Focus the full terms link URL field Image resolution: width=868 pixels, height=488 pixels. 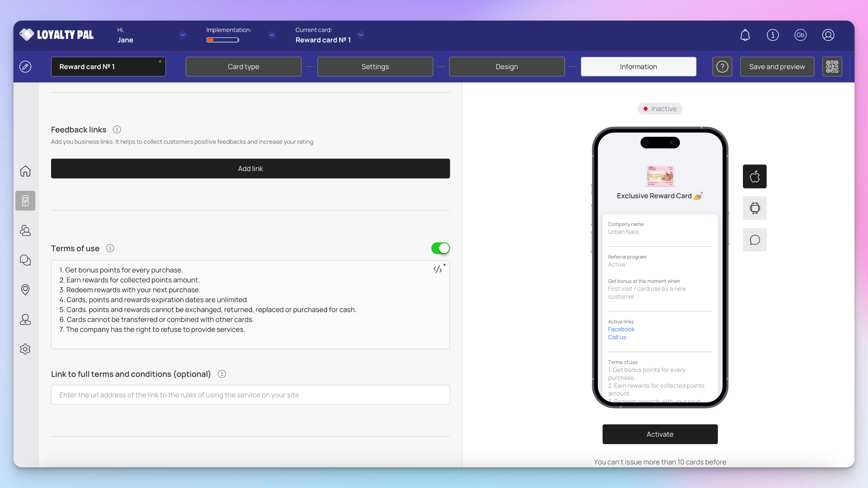click(x=250, y=395)
